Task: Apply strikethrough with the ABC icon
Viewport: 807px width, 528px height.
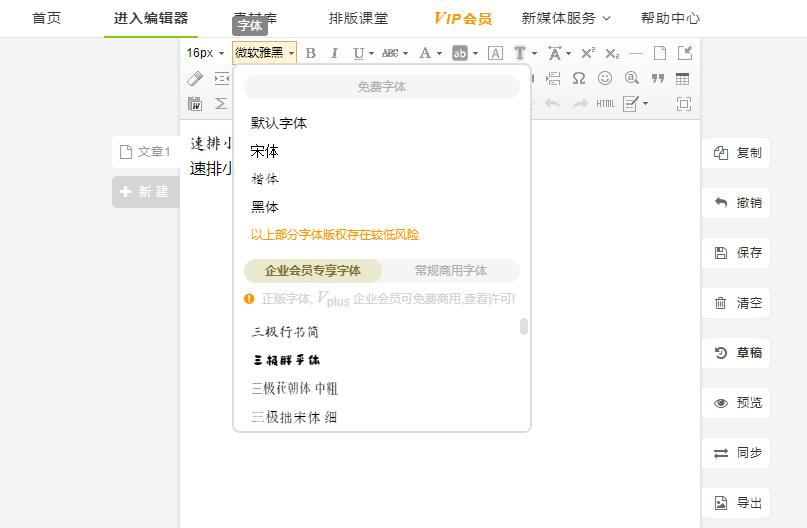Action: tap(390, 53)
